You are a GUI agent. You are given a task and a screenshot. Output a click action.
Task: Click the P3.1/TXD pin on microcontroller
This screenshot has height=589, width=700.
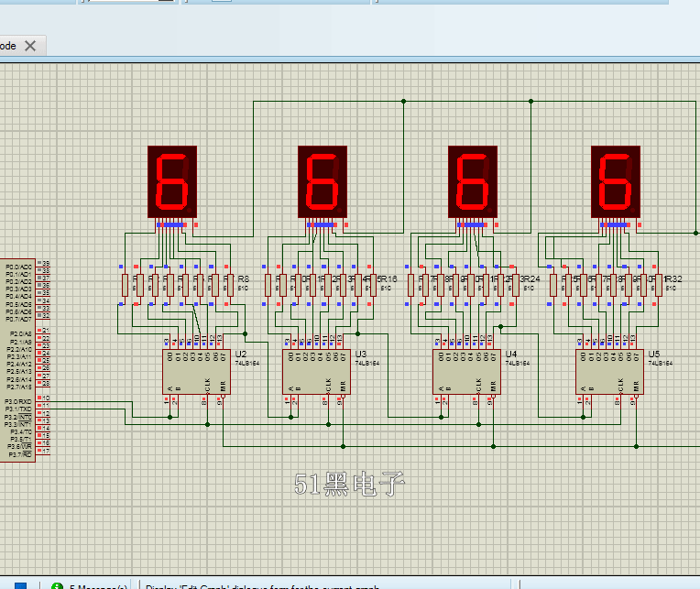coord(18,409)
